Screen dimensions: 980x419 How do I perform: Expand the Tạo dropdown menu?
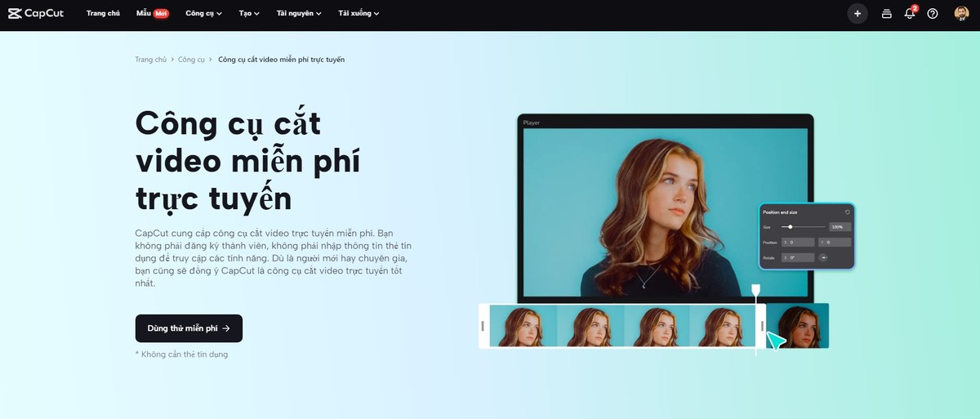(x=250, y=14)
